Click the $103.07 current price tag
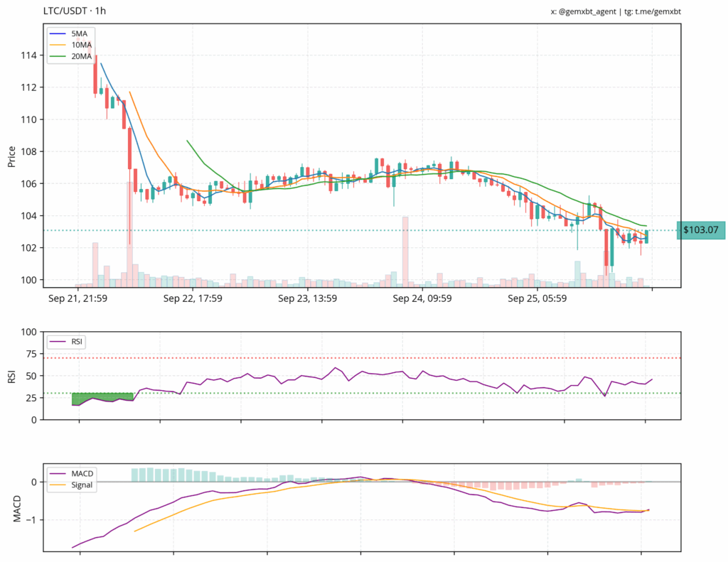Viewport: 728px width, 562px height. tap(700, 229)
